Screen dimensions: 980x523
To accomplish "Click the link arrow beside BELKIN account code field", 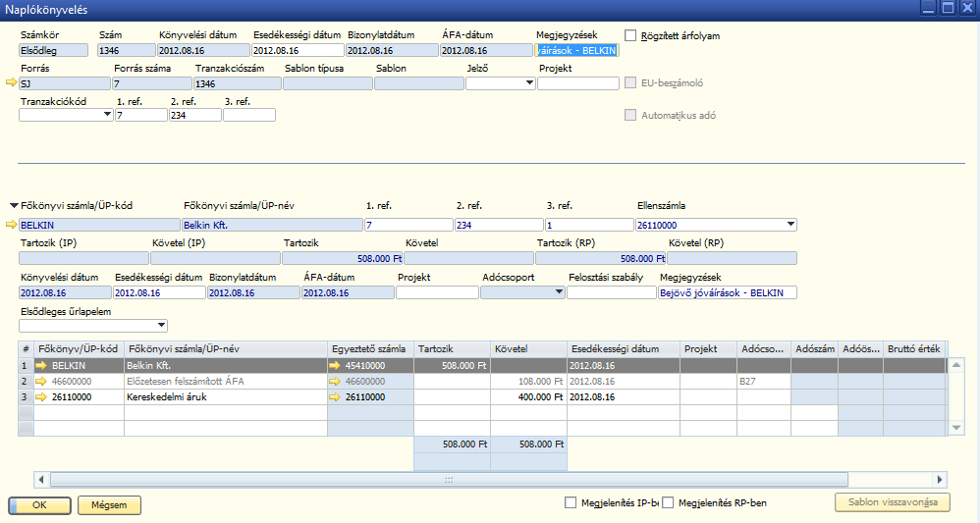I will click(11, 225).
